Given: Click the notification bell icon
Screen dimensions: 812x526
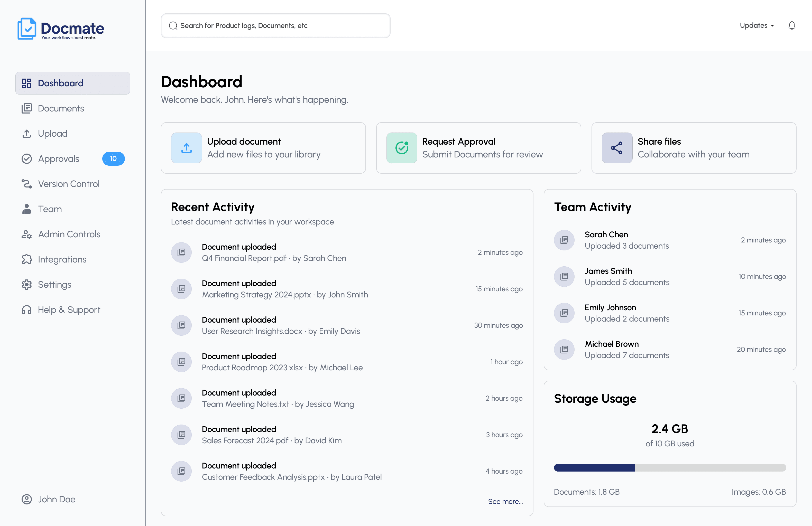Looking at the screenshot, I should pyautogui.click(x=791, y=26).
